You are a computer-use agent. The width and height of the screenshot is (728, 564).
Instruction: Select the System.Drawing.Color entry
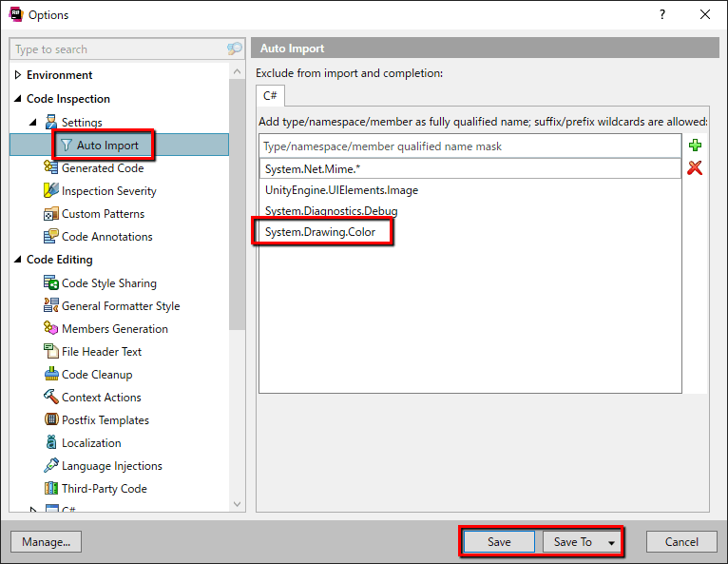[469, 232]
